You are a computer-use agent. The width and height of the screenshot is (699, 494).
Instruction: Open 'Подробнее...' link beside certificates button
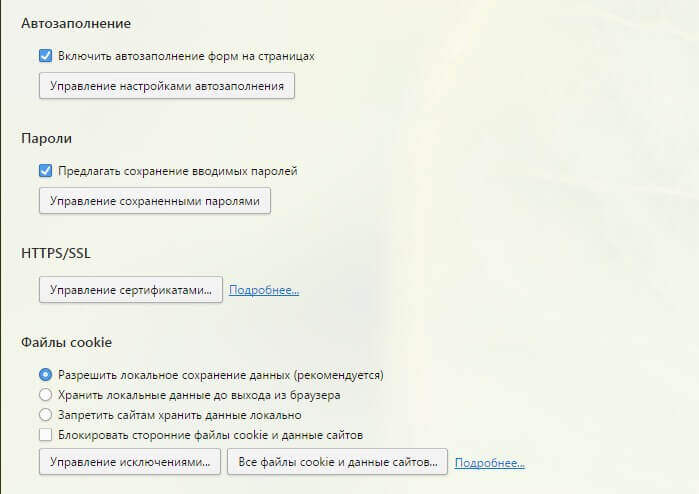pos(264,290)
